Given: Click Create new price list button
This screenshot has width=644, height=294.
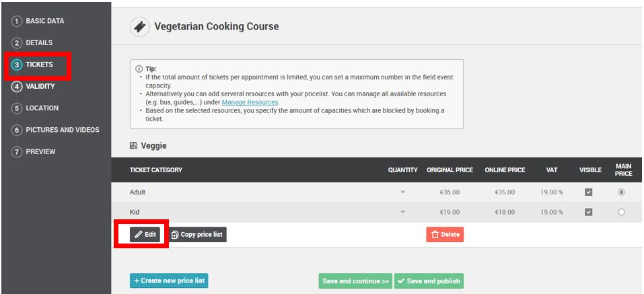Looking at the screenshot, I should [169, 281].
